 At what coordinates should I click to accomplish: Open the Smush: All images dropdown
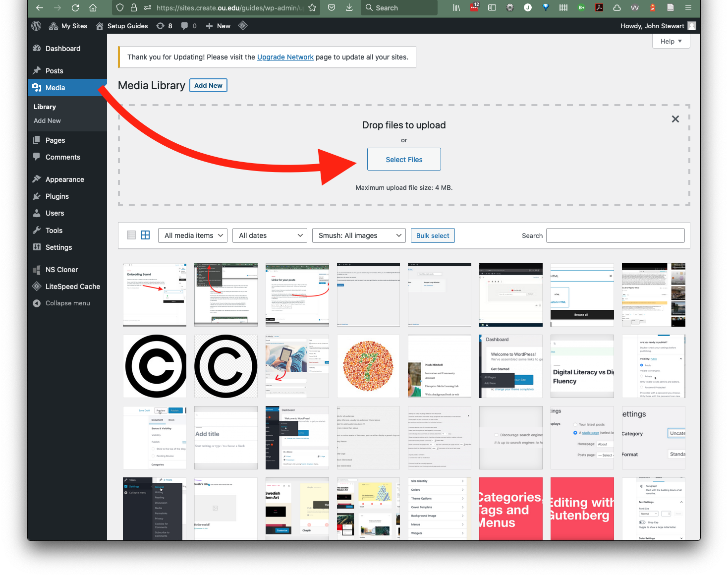tap(359, 235)
